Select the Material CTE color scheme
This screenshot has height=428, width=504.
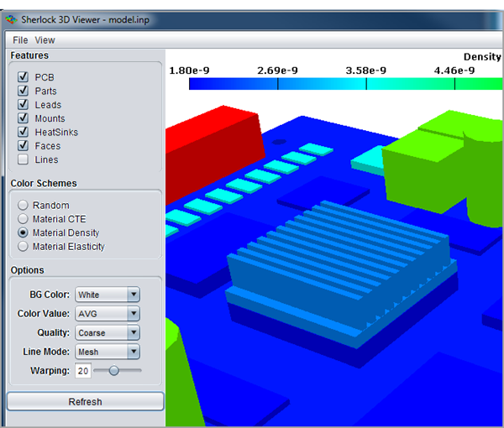pos(23,219)
